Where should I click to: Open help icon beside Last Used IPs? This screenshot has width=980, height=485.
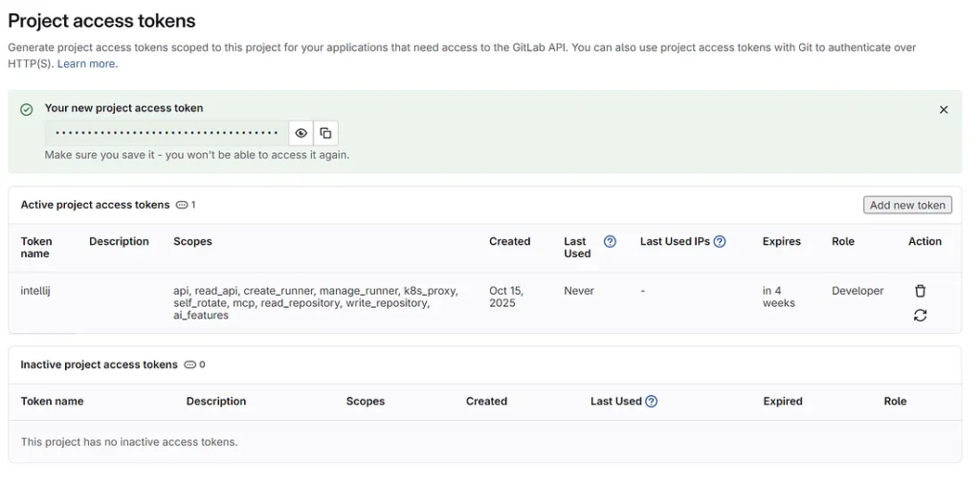(x=720, y=242)
